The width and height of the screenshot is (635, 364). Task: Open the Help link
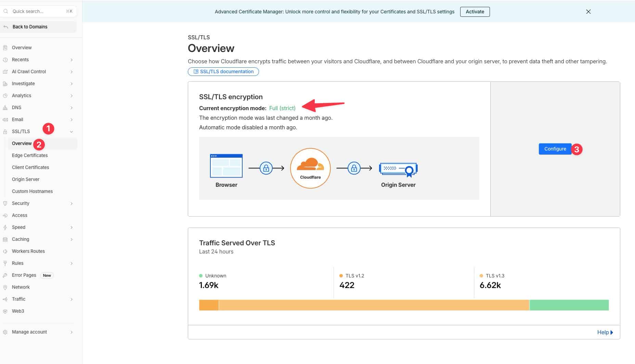click(605, 332)
